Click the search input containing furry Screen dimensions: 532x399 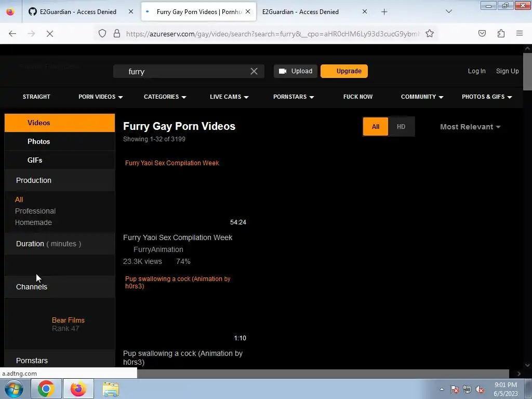click(188, 71)
